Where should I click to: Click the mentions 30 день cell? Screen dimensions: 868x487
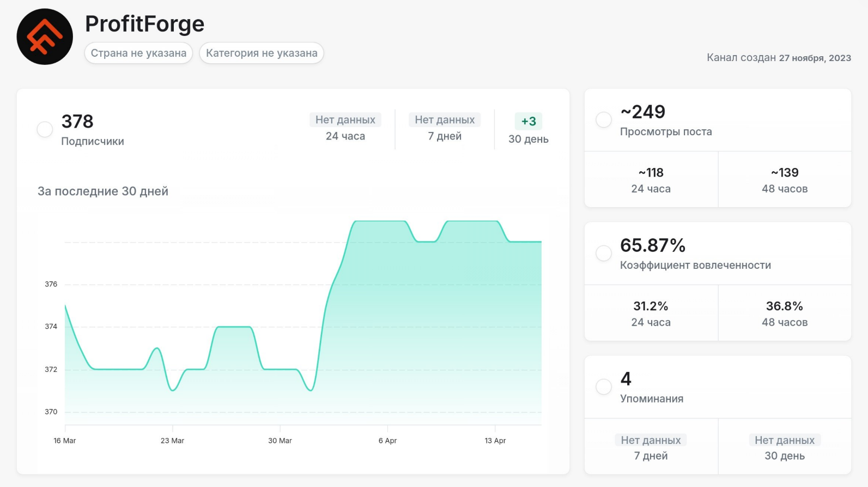785,447
